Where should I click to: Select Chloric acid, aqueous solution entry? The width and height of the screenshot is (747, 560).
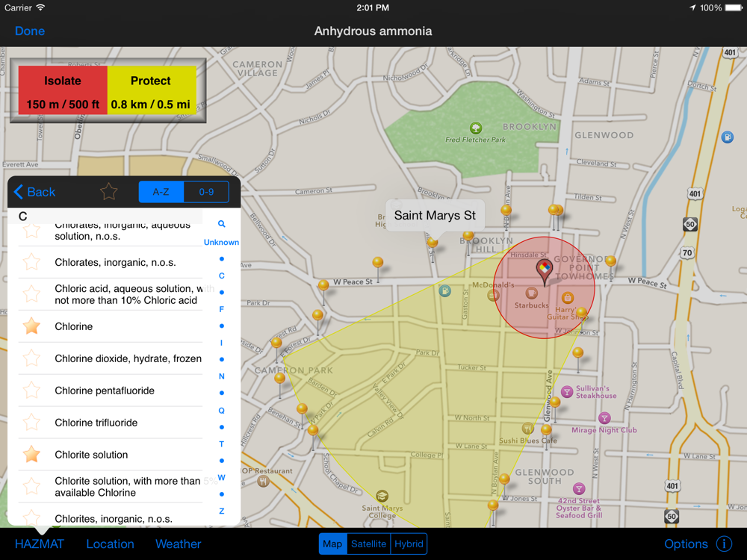click(x=111, y=294)
